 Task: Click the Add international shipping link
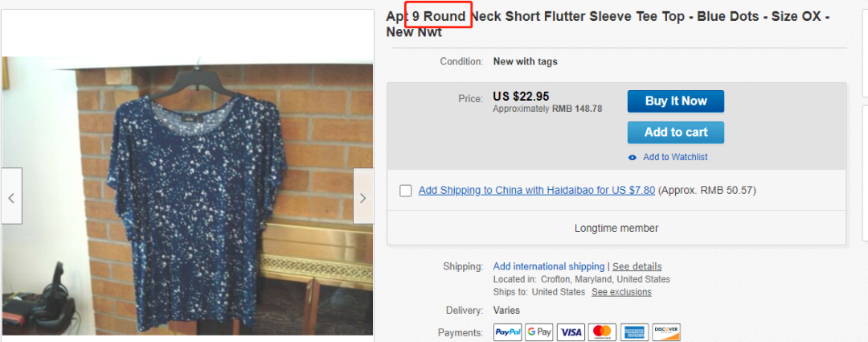tap(548, 266)
